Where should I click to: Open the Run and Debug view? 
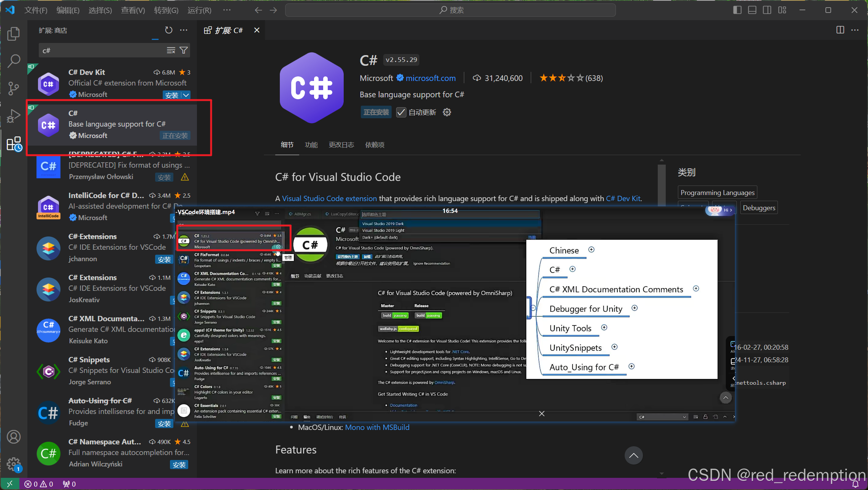click(x=14, y=116)
